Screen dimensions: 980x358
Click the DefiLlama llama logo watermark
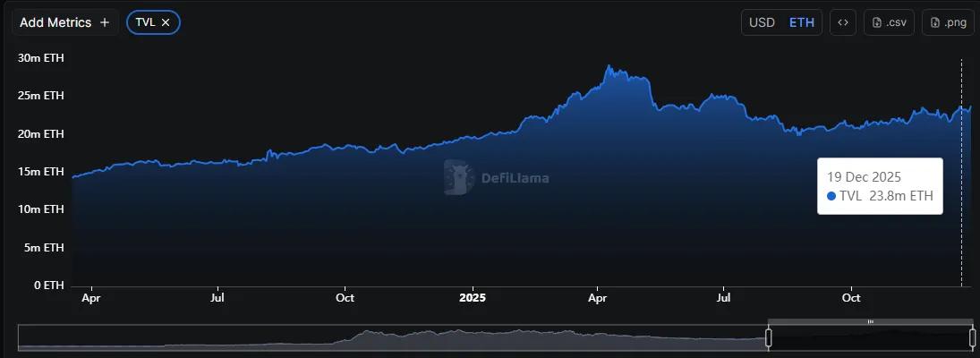(x=459, y=177)
